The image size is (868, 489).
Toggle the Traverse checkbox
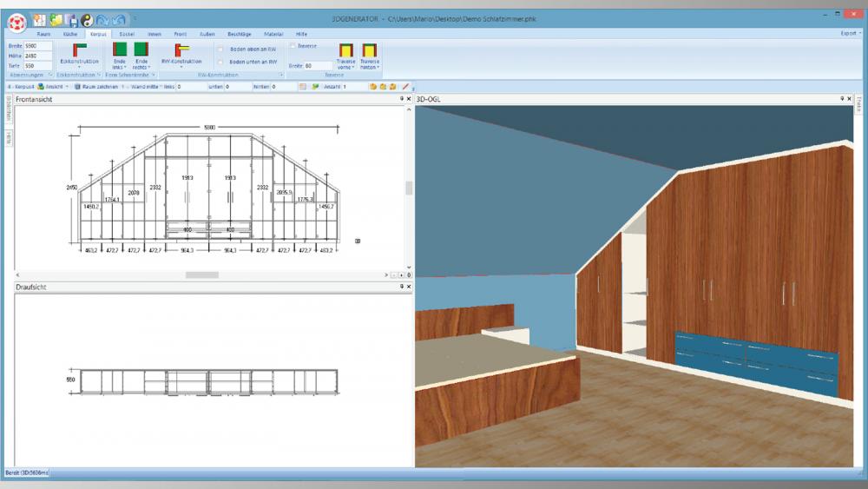pos(293,44)
